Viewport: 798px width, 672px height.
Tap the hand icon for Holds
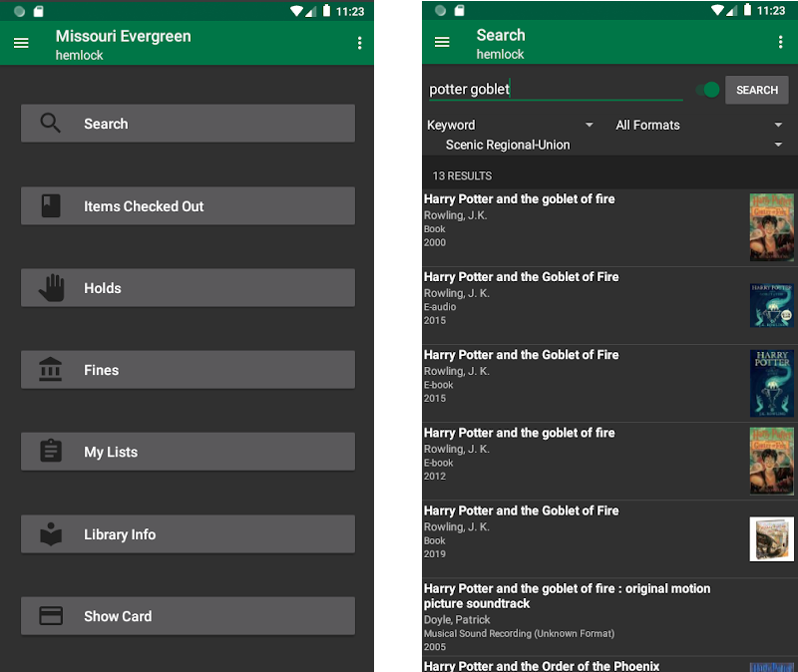52,288
